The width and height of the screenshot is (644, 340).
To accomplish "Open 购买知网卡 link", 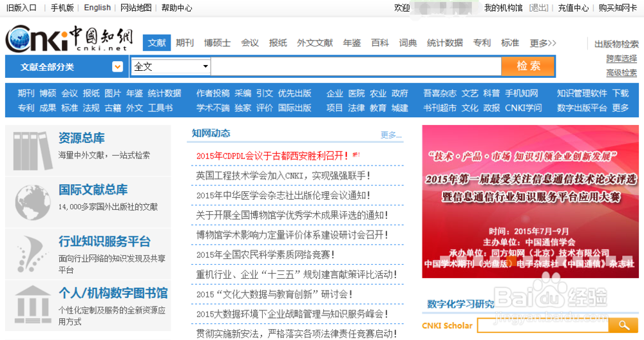I will coord(618,8).
